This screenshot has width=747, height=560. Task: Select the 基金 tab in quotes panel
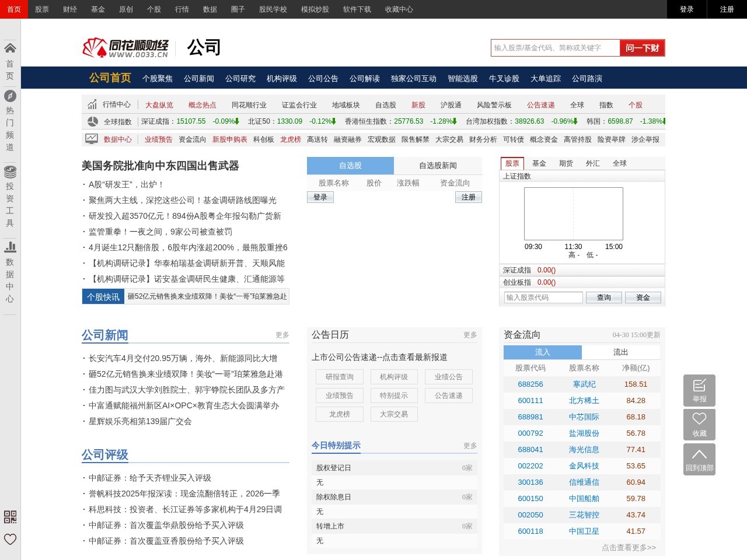(539, 163)
